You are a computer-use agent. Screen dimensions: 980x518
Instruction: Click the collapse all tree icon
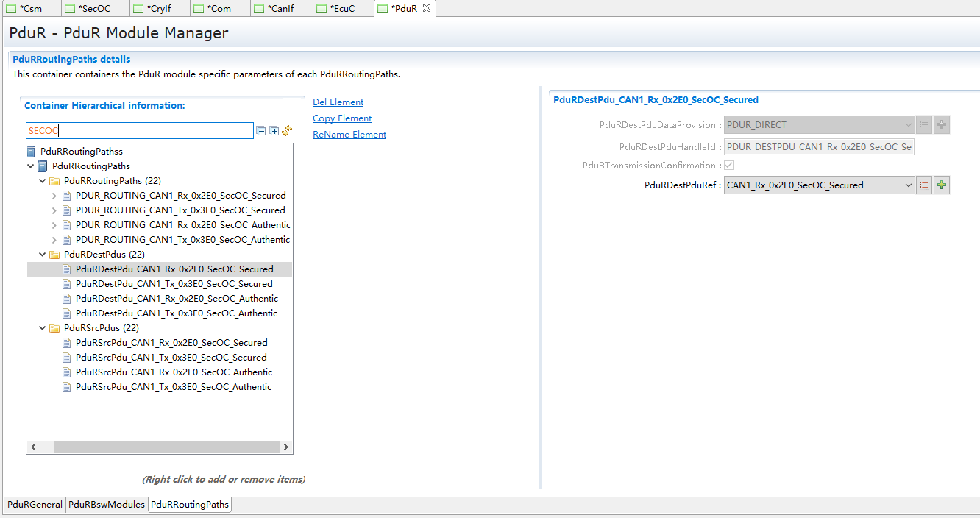[x=261, y=131]
